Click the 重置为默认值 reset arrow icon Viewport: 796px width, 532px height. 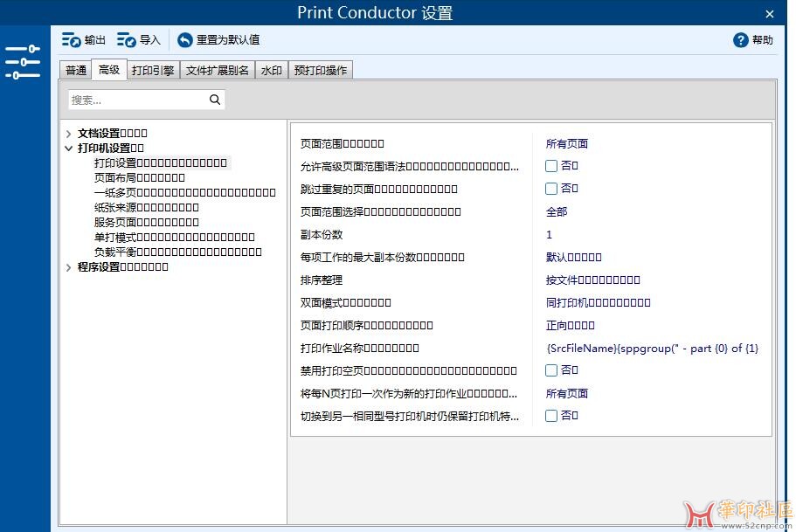(184, 39)
